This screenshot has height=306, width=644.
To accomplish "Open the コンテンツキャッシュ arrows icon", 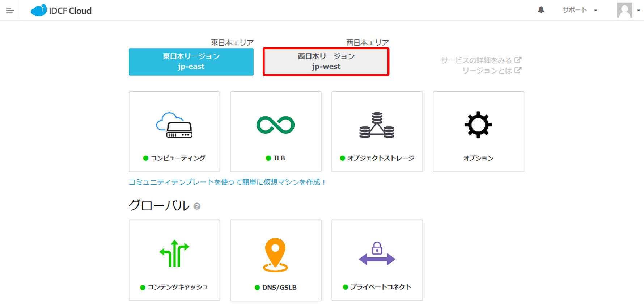I will coord(174,253).
